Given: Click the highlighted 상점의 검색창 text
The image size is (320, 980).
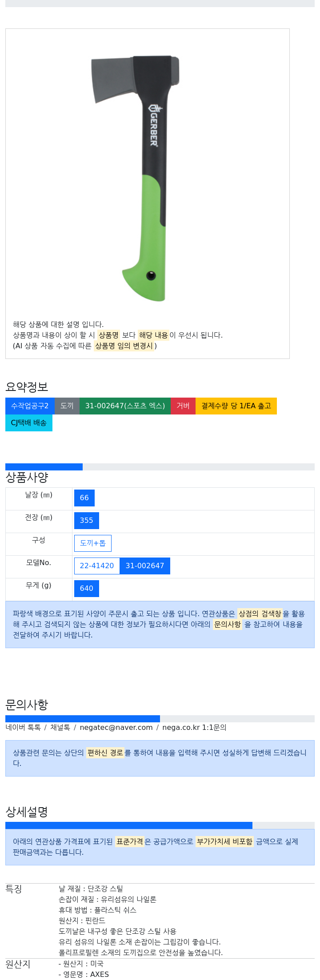Looking at the screenshot, I should tap(260, 613).
